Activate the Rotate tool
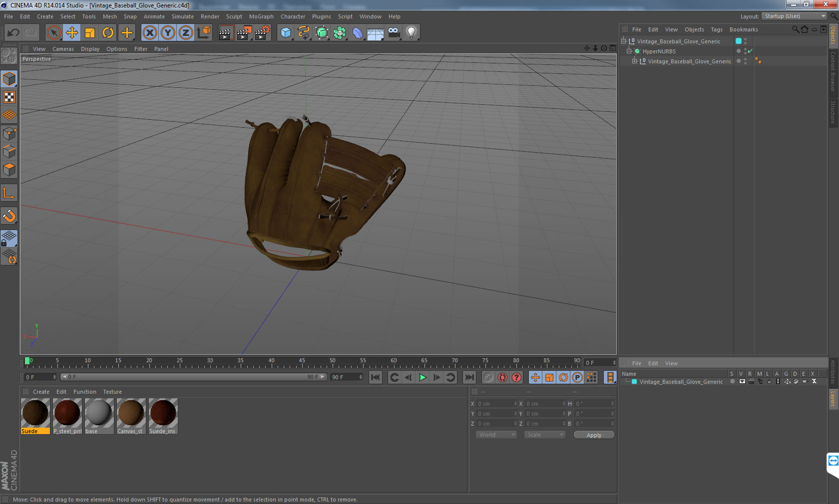Screen dimensions: 839x504 pyautogui.click(x=108, y=33)
